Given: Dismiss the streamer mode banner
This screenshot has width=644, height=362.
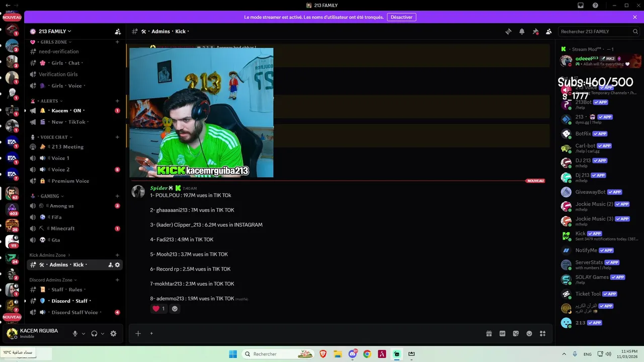Looking at the screenshot, I should click(635, 17).
